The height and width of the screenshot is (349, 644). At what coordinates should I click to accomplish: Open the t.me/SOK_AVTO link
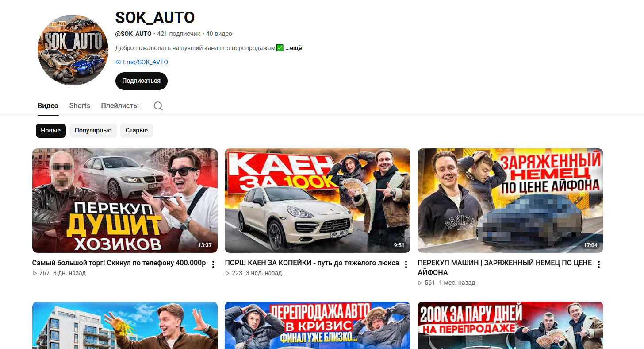pos(145,62)
